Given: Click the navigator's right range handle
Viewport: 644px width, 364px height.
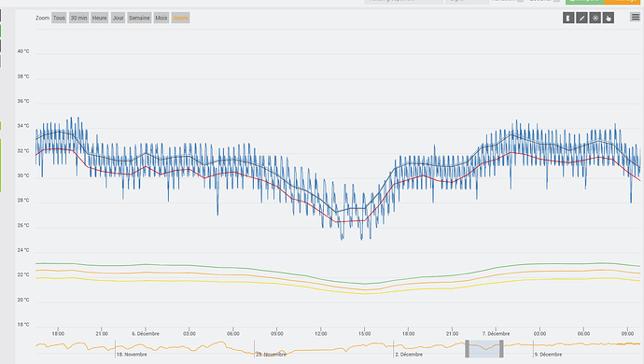Looking at the screenshot, I should point(501,349).
